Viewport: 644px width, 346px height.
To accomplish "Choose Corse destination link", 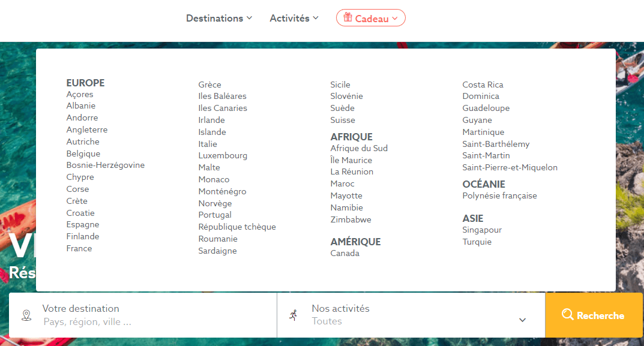I will (77, 189).
